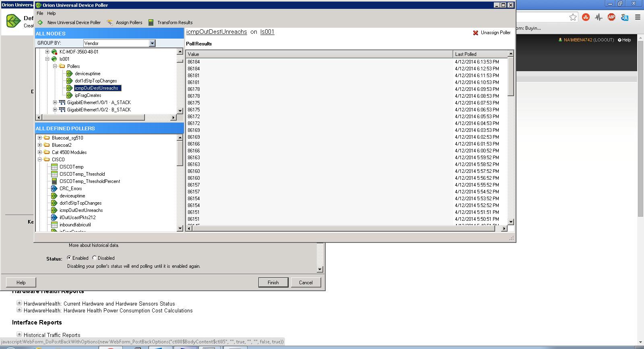The image size is (644, 349).
Task: Click the ABP Adblock extension icon
Action: click(611, 17)
